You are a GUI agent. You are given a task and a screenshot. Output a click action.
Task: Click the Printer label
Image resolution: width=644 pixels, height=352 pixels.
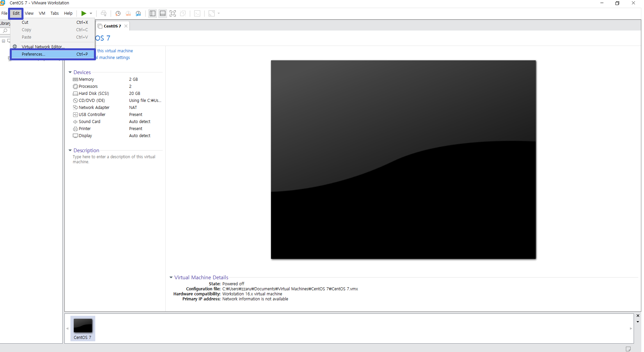click(x=85, y=129)
